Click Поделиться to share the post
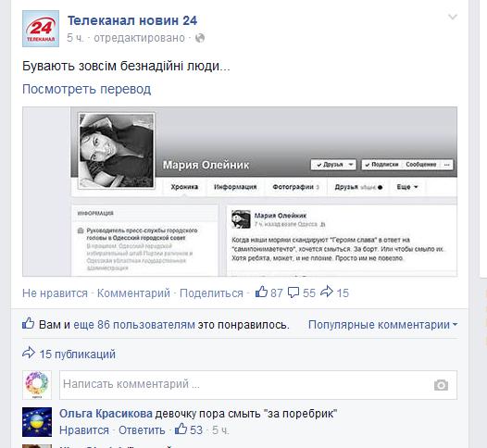 (211, 293)
